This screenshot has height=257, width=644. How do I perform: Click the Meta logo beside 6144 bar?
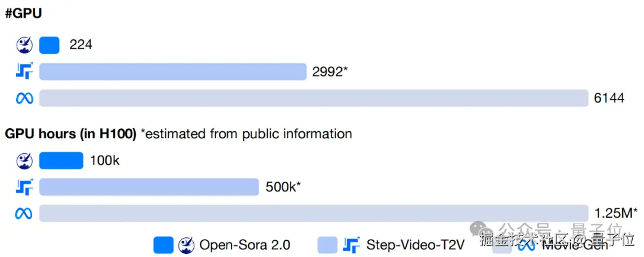coord(24,98)
